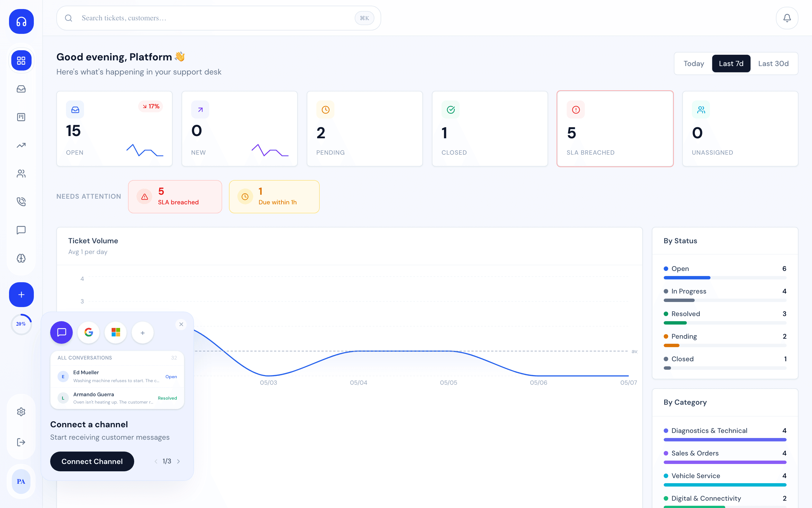This screenshot has height=508, width=812.
Task: Open the phone calls icon in sidebar
Action: click(21, 202)
